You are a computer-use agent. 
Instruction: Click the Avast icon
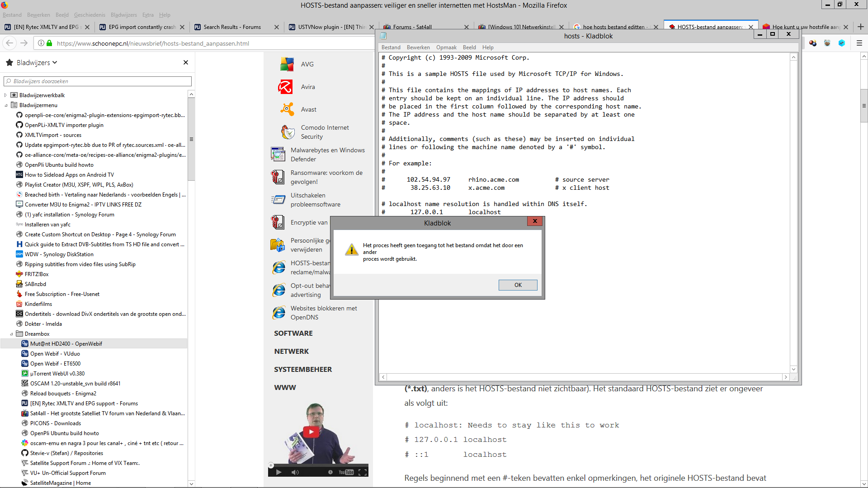tap(287, 109)
